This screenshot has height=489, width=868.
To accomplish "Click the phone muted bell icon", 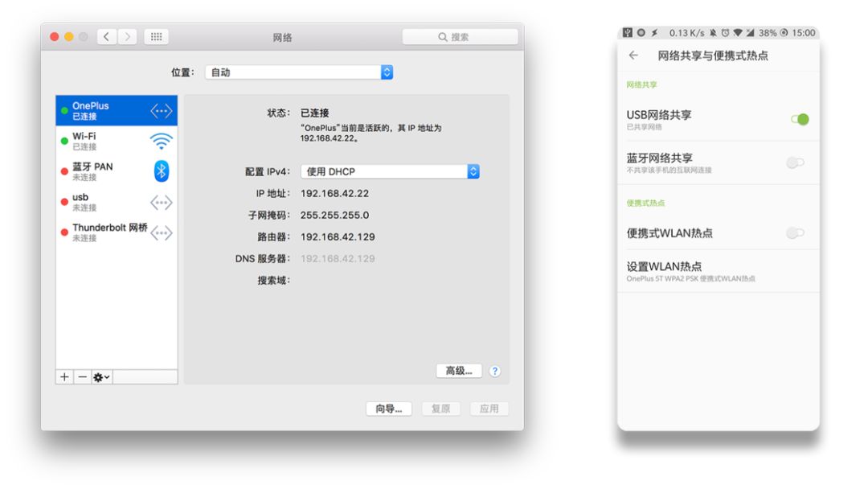I will tap(713, 33).
